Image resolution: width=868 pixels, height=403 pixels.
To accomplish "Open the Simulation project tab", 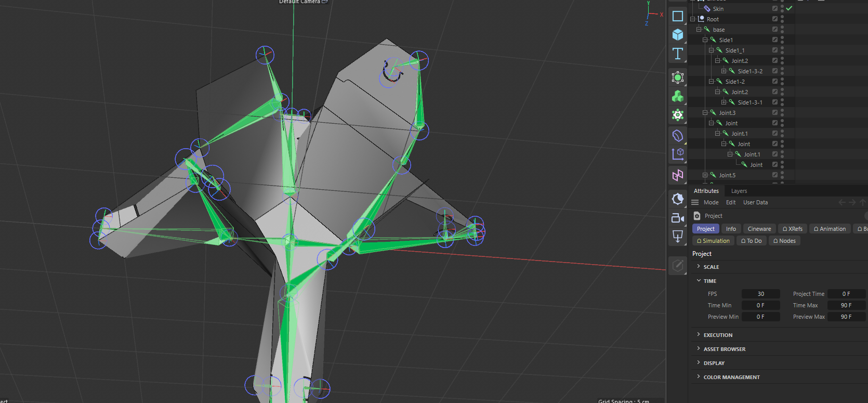I will coord(713,241).
